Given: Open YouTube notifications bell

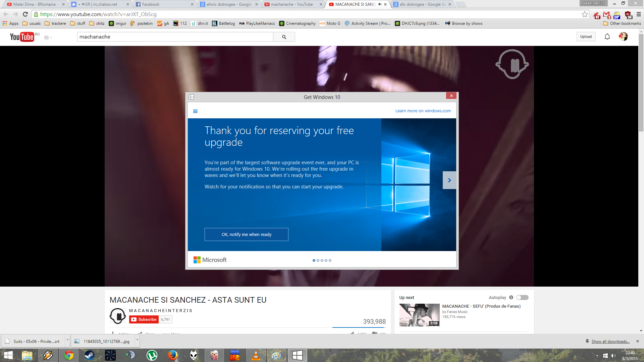Looking at the screenshot, I should (x=607, y=37).
